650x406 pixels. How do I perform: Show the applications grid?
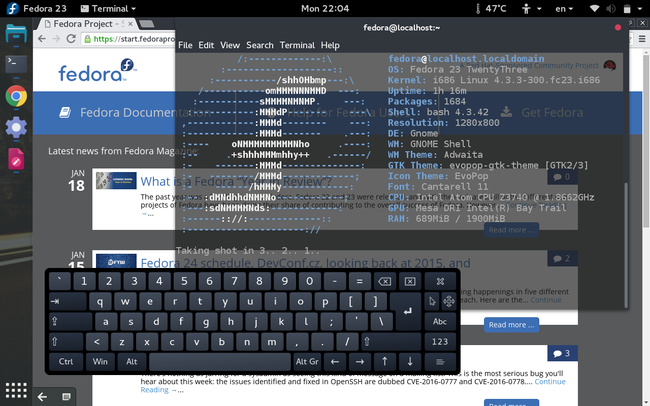tap(15, 390)
